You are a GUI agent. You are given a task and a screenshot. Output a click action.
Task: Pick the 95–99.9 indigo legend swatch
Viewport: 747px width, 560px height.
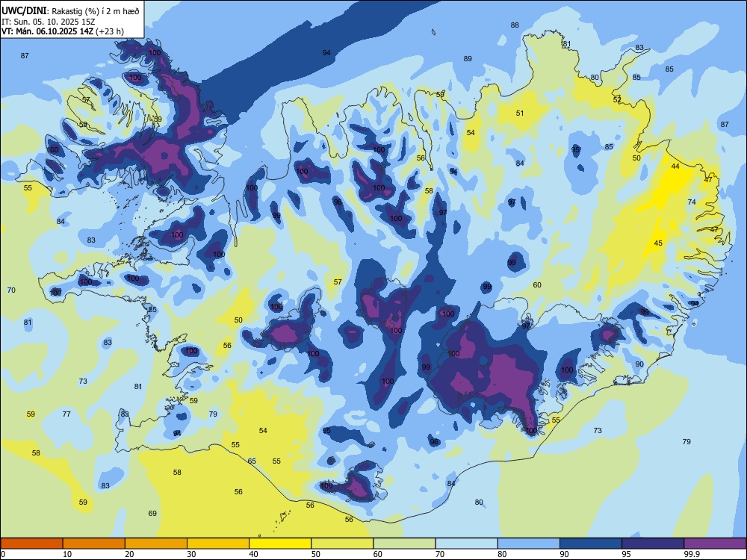point(653,544)
